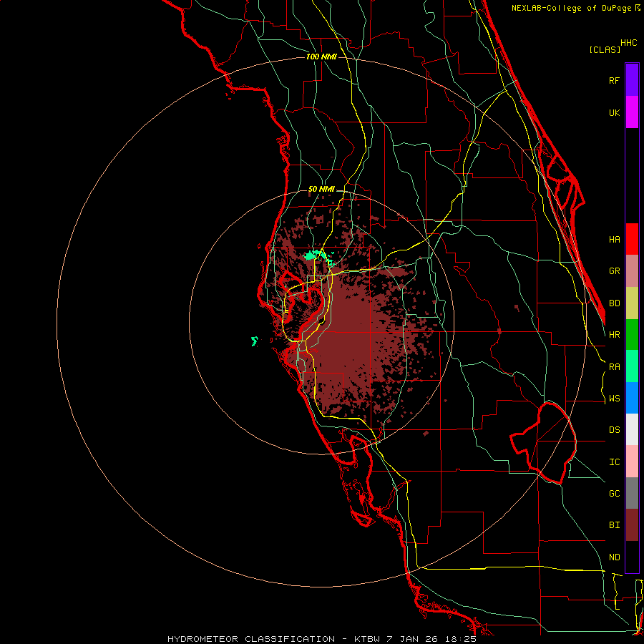
Task: Click the 'ND' legend label
Action: (x=614, y=557)
